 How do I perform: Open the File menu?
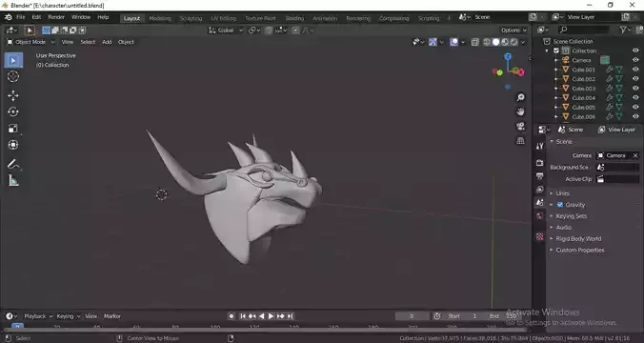pos(21,17)
